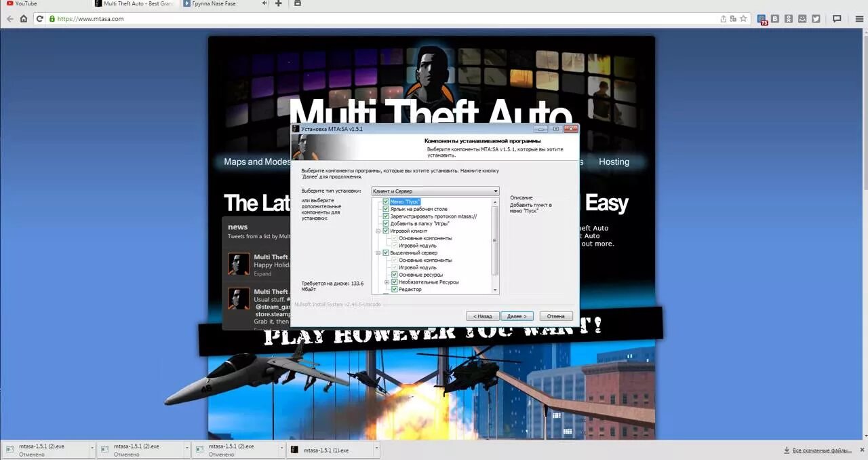Grab the component list scrollbar thumb
868x460 pixels.
[496, 239]
